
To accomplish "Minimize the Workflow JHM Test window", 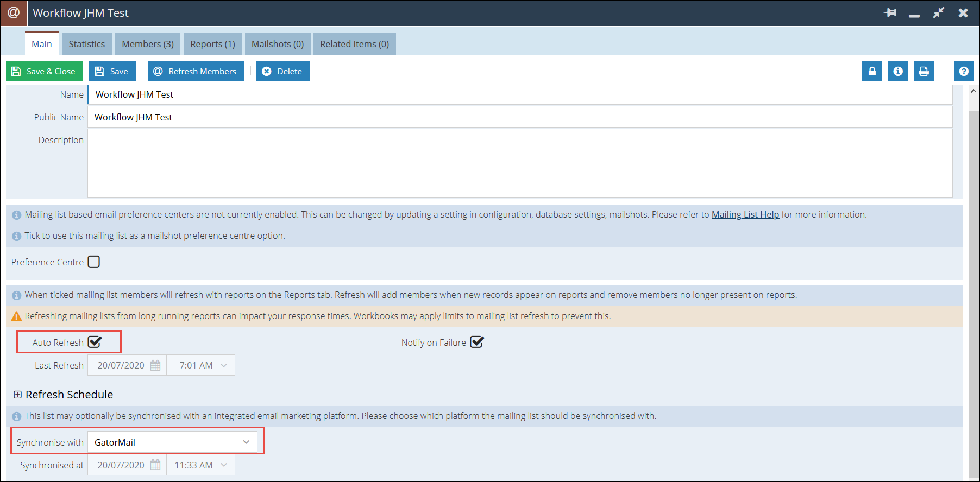I will coord(914,15).
